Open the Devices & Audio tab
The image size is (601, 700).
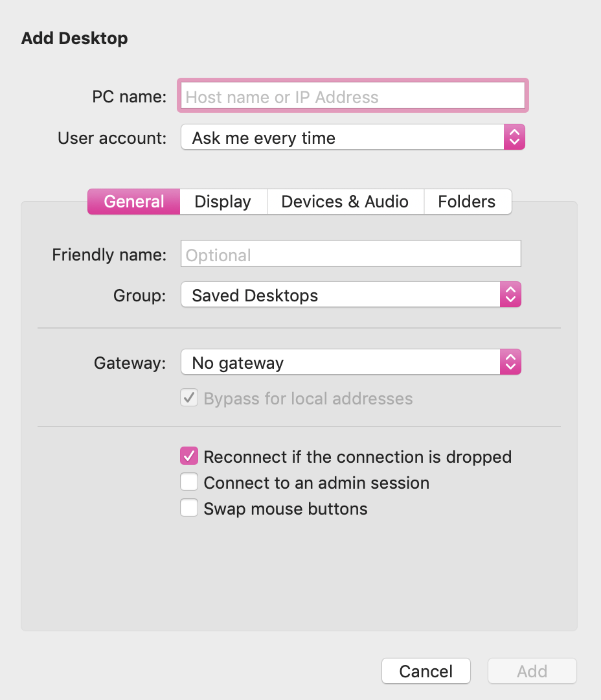click(345, 202)
